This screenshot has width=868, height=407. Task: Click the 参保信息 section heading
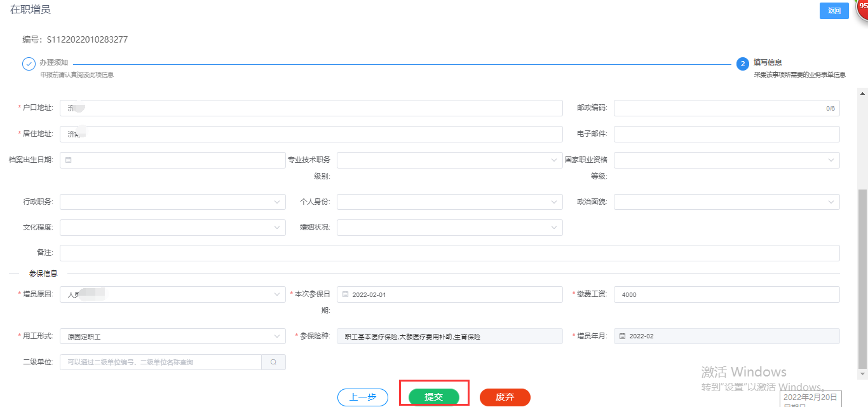[43, 273]
